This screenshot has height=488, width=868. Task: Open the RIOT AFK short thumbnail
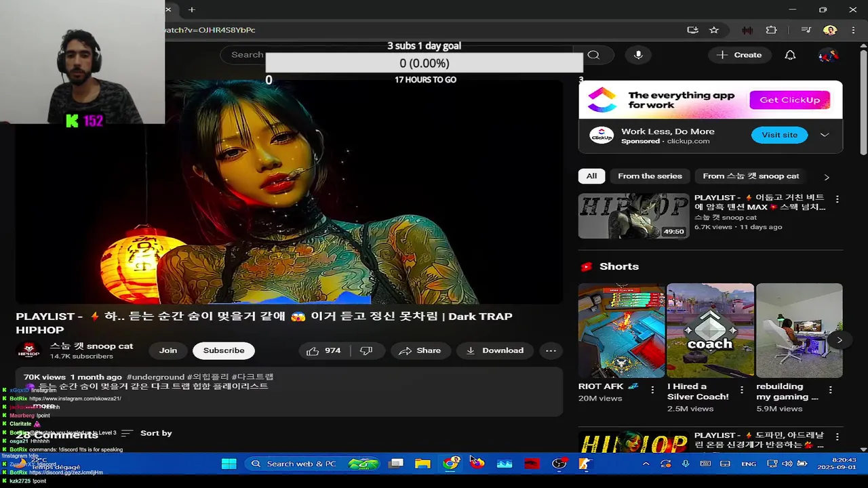[x=621, y=330]
